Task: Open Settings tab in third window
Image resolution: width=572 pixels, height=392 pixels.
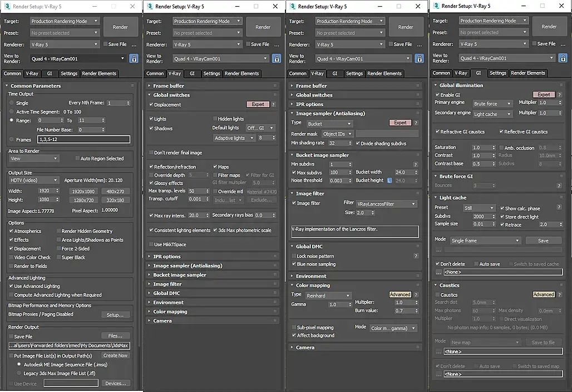Action: 354,73
